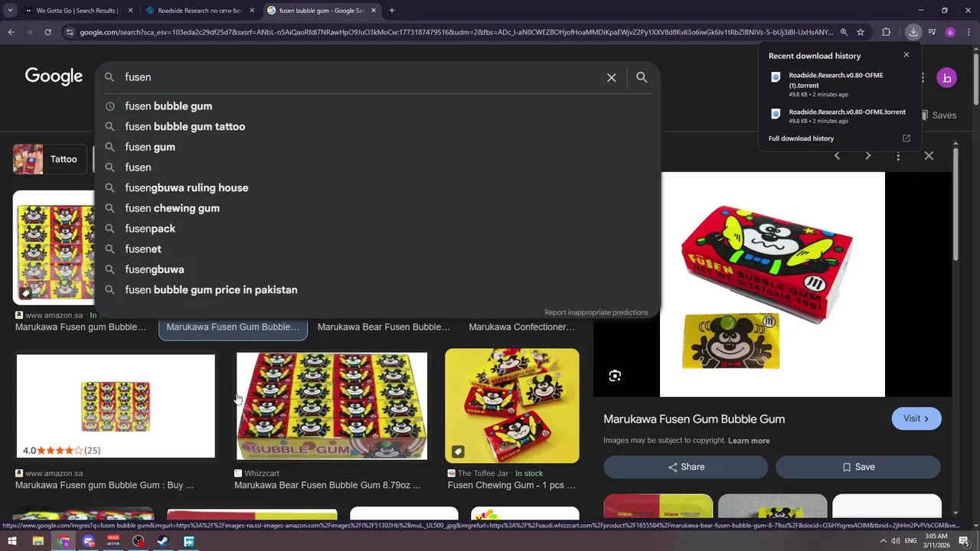Click the site info icon in address bar
This screenshot has height=551, width=980.
(x=70, y=32)
